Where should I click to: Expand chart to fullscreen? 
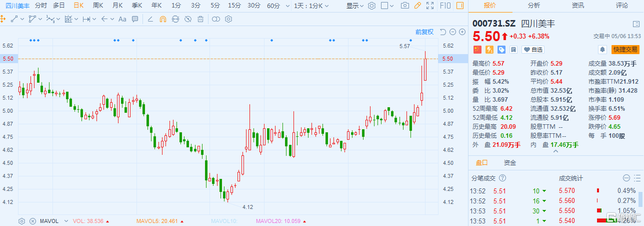(x=429, y=6)
